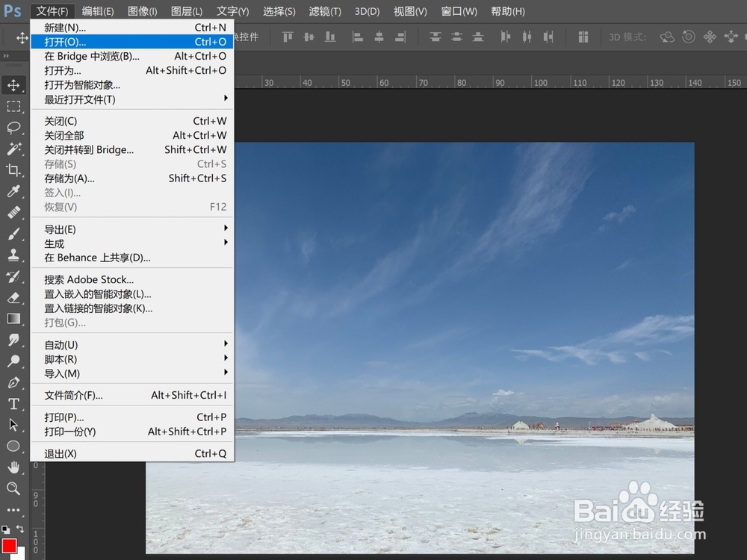Align horizontal centers in options bar

click(x=379, y=37)
